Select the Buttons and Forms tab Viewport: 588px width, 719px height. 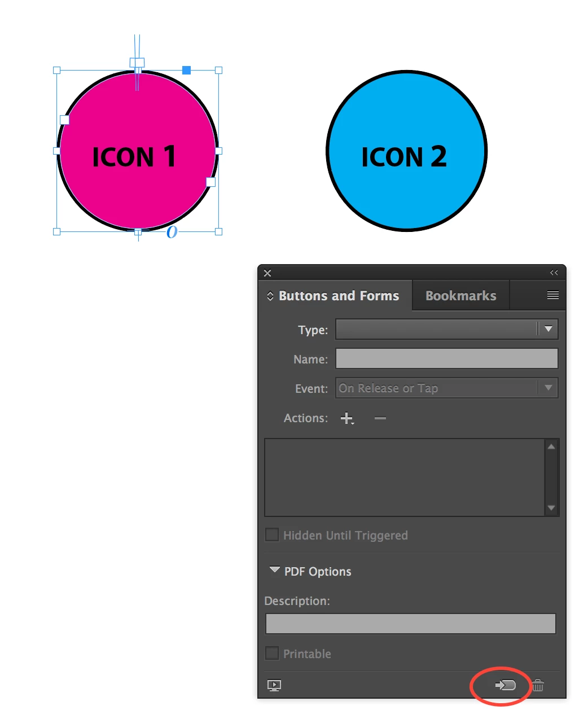coord(339,296)
